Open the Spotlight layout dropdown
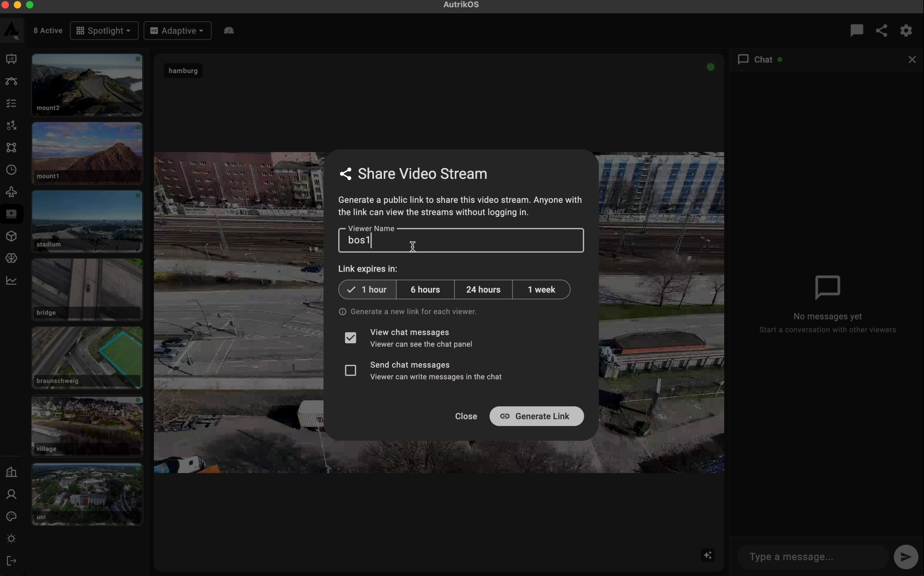Viewport: 924px width, 576px height. (104, 31)
